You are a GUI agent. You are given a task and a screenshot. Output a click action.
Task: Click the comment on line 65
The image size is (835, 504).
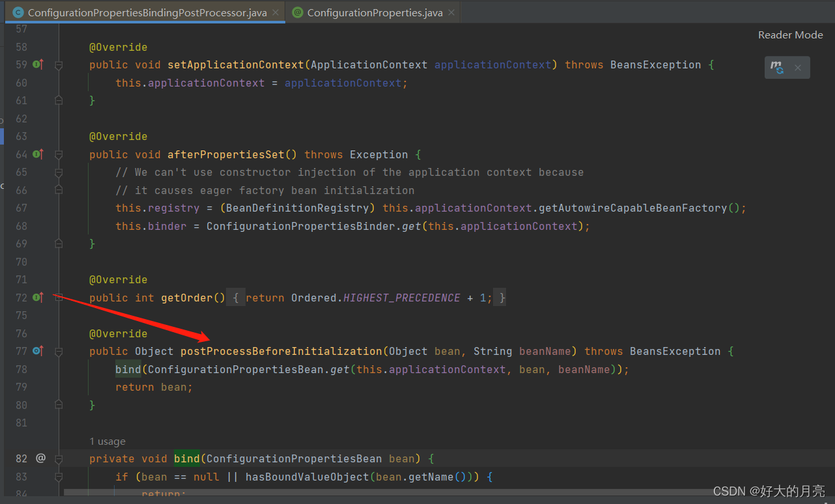pos(349,172)
